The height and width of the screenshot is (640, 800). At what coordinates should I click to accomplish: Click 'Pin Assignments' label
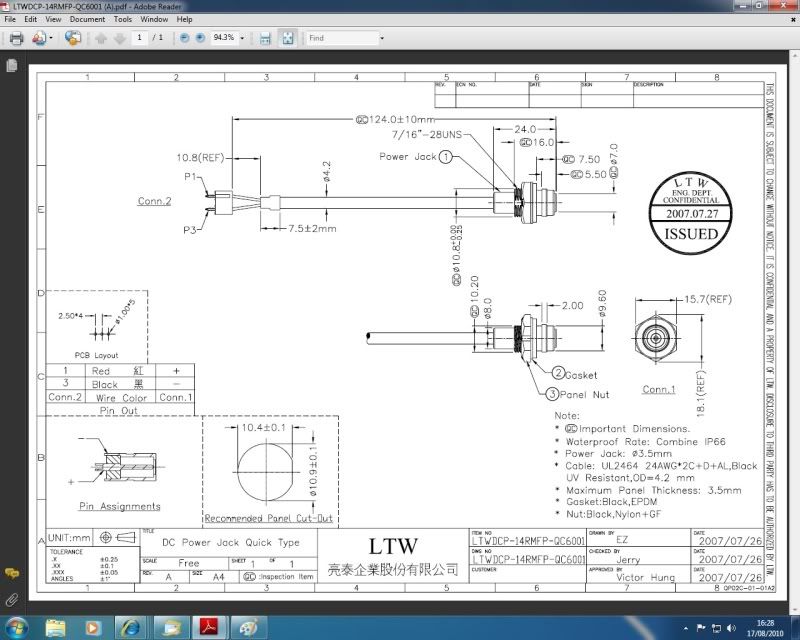120,506
